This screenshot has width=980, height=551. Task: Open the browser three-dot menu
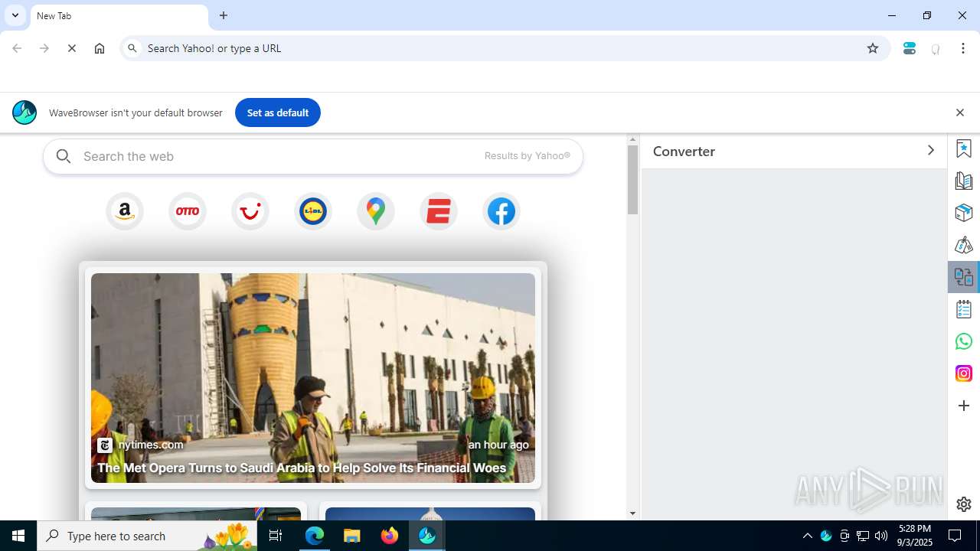click(963, 48)
